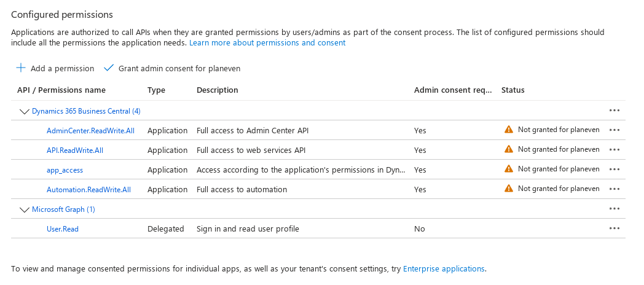Open the ellipsis menu for Dynamics 365 Business Central
The height and width of the screenshot is (285, 644).
point(615,111)
